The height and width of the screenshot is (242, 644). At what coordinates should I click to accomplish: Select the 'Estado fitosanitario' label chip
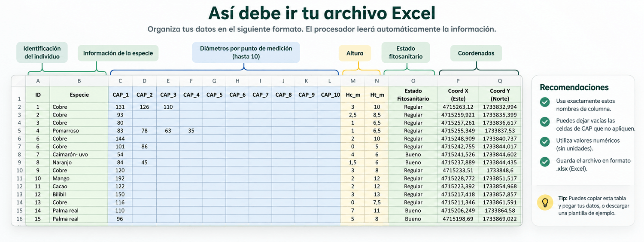(406, 52)
